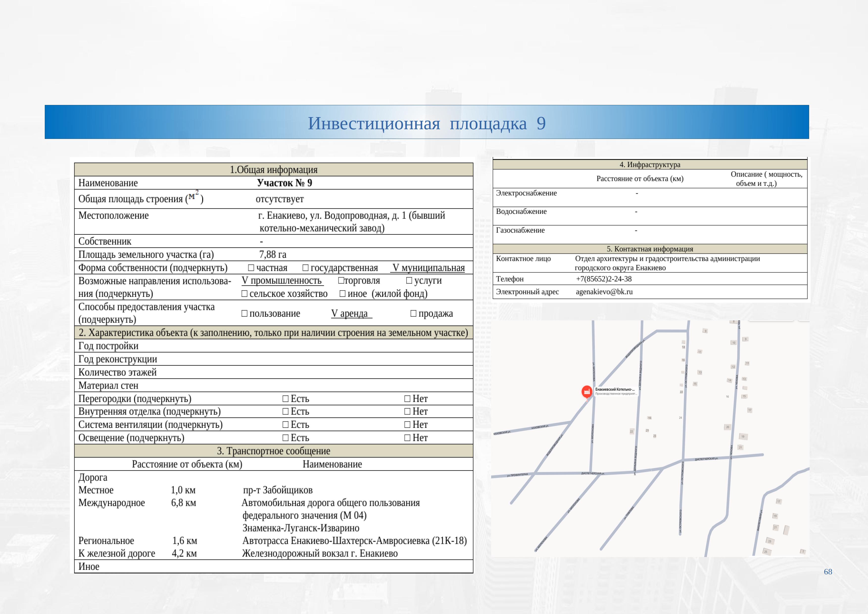Check the 'пользование' provision box

[x=245, y=314]
